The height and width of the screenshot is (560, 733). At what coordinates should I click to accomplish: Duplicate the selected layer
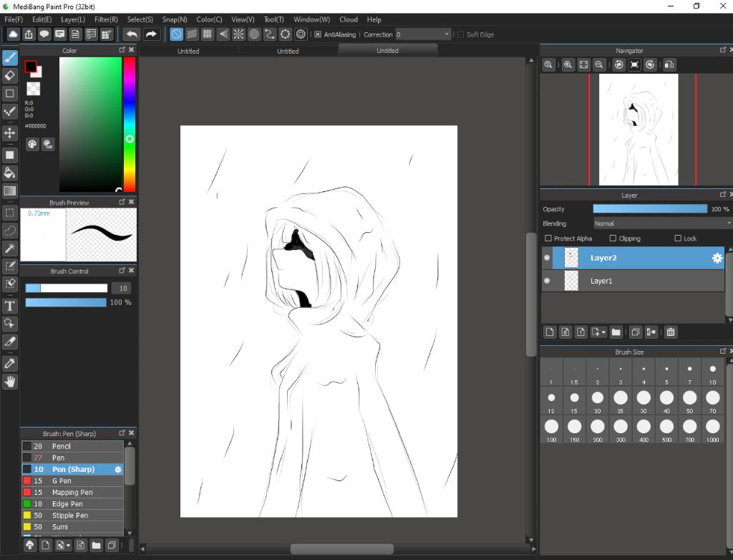(635, 332)
